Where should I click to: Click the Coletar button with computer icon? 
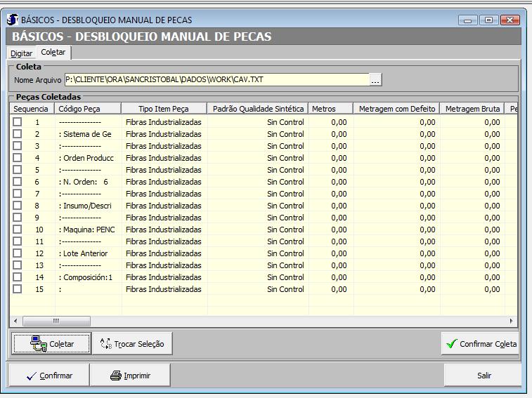point(52,344)
